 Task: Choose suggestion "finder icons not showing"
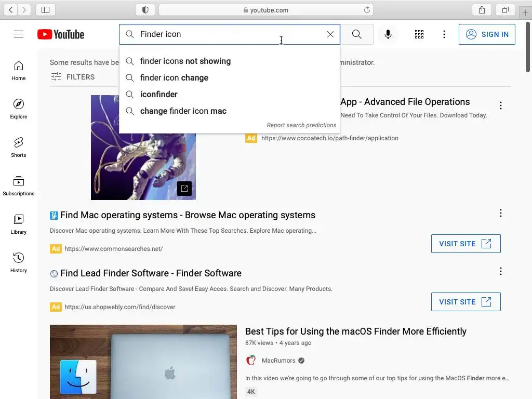pyautogui.click(x=229, y=61)
